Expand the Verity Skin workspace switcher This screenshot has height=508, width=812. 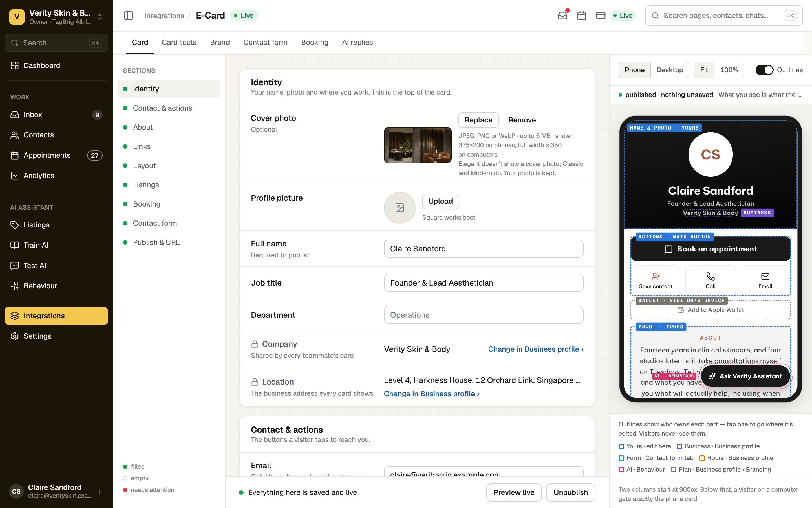(x=100, y=17)
